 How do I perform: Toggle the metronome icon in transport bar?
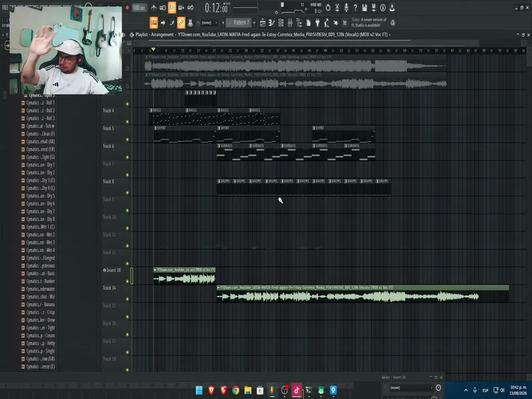tap(154, 7)
